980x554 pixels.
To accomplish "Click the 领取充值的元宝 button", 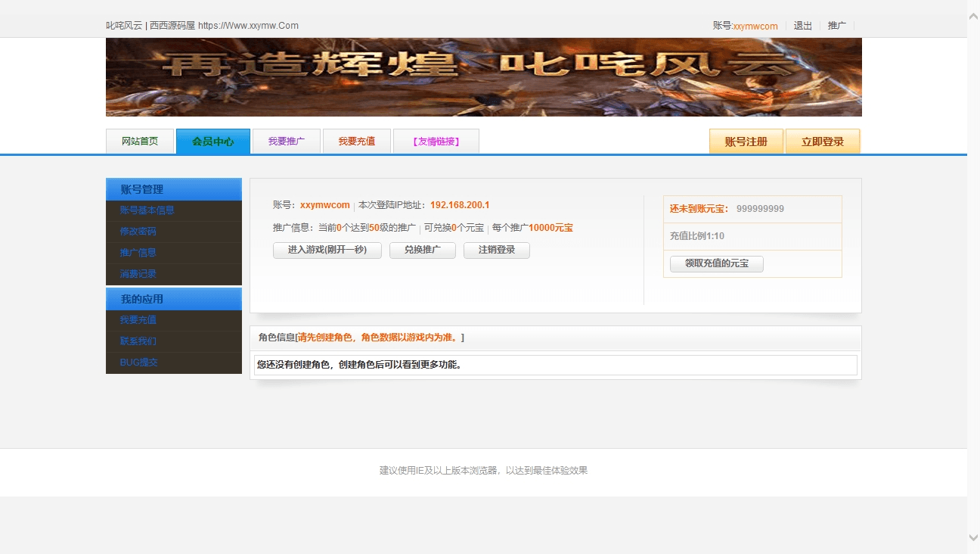I will click(x=717, y=263).
